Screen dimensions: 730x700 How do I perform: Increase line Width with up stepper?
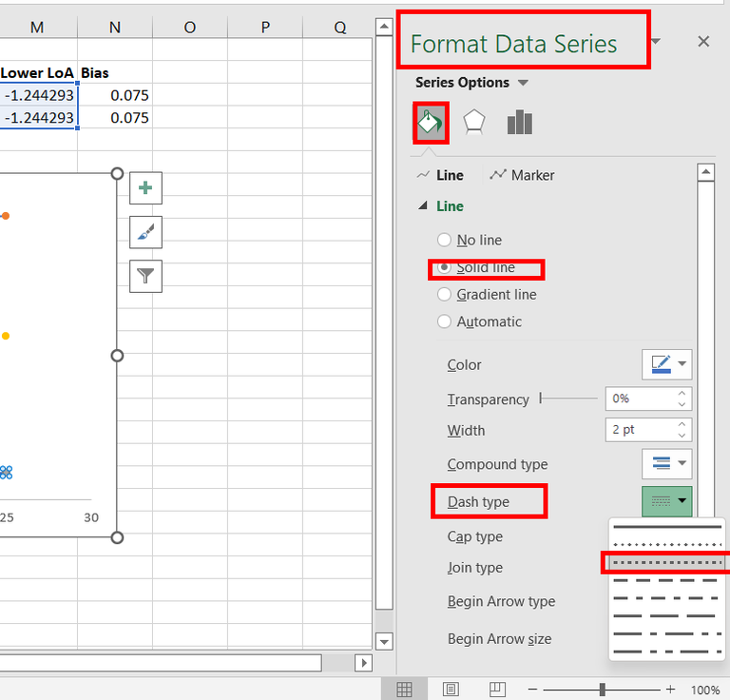point(682,424)
